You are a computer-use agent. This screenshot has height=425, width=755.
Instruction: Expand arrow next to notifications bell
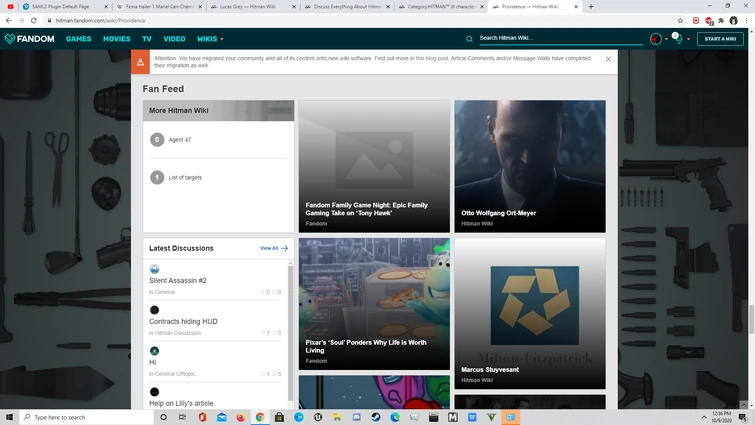pos(689,39)
